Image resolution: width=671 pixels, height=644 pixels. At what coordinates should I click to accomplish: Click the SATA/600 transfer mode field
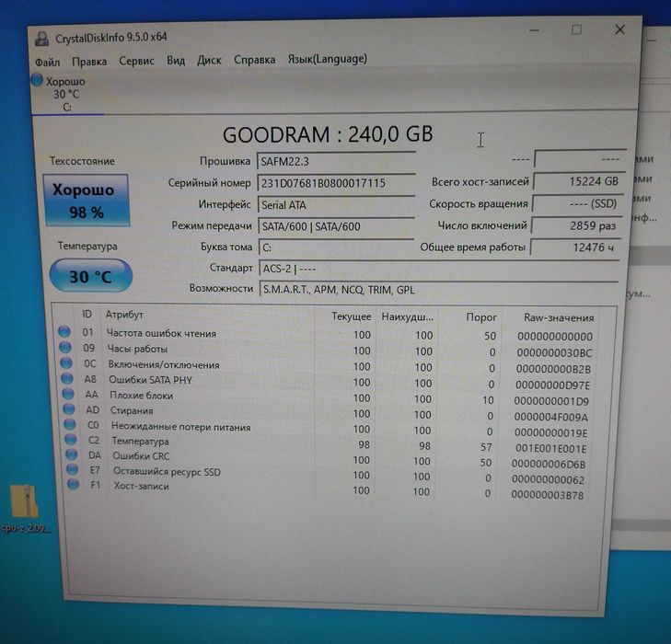point(336,226)
